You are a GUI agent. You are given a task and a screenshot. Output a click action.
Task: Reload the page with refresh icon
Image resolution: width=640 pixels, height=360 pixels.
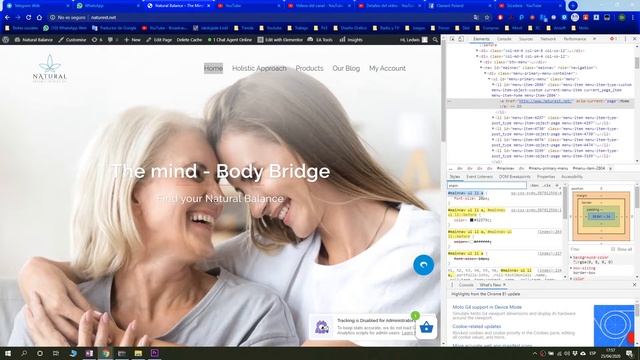pyautogui.click(x=28, y=18)
